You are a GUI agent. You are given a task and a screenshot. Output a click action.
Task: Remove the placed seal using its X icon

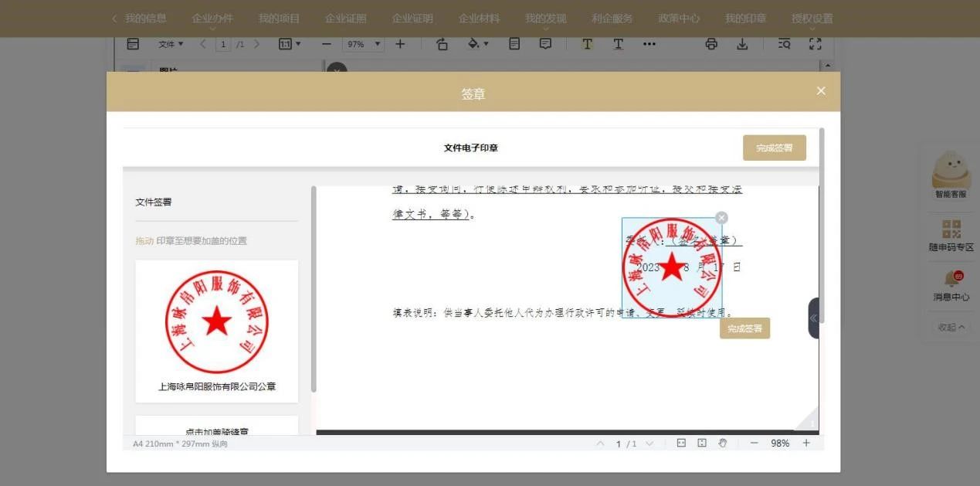(x=721, y=218)
